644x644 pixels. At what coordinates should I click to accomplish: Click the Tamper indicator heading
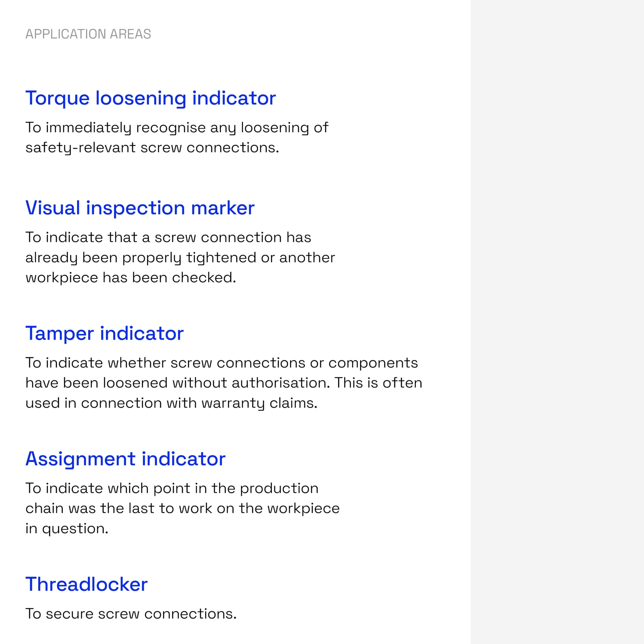pos(104,333)
